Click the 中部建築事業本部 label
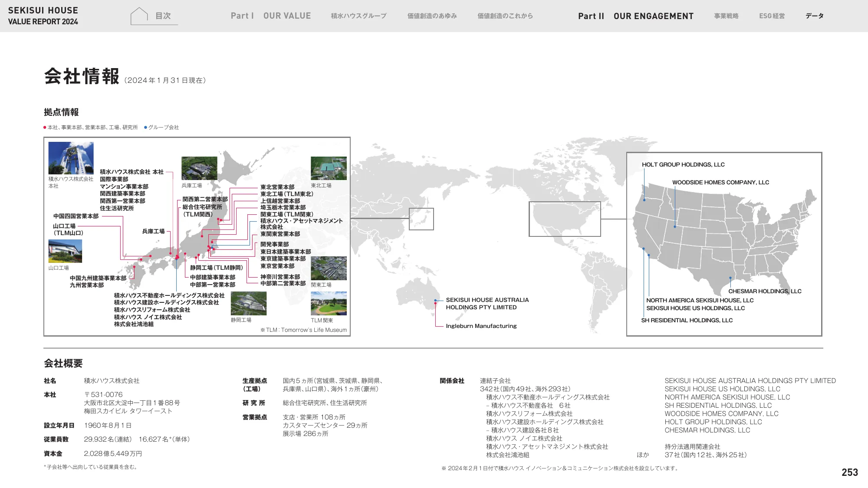This screenshot has height=488, width=868. coord(213,278)
